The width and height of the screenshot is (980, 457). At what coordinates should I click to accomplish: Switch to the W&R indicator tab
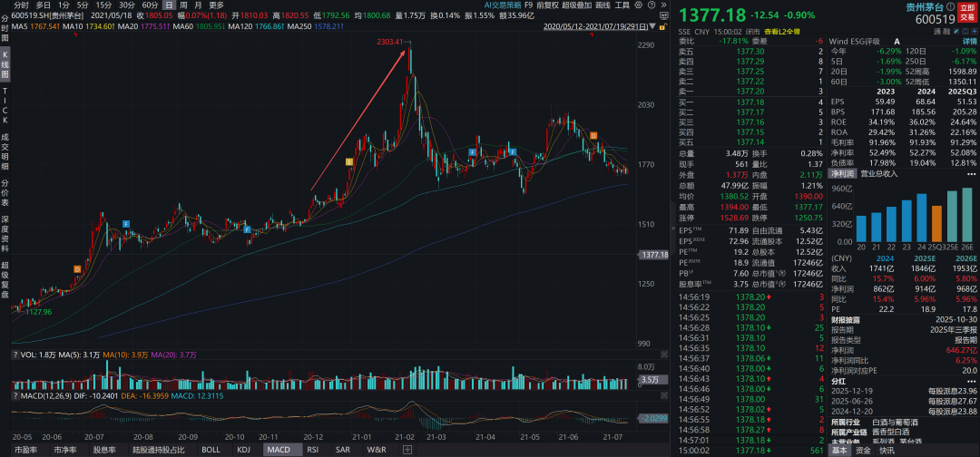(x=377, y=450)
